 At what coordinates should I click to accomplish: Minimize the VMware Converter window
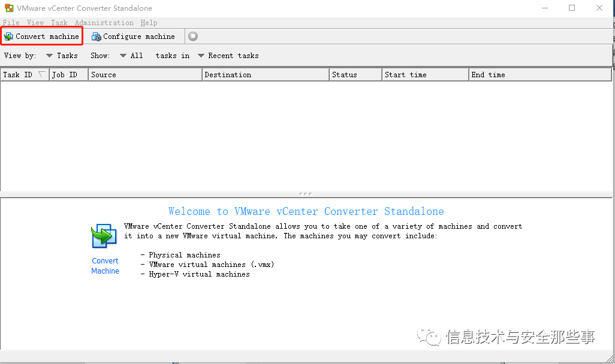click(x=545, y=8)
